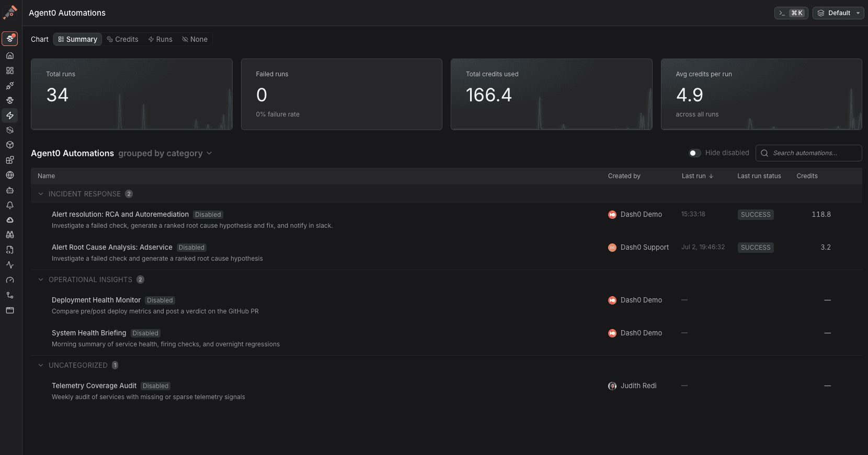
Task: Click Disabled badge on System Health Briefing
Action: [145, 333]
